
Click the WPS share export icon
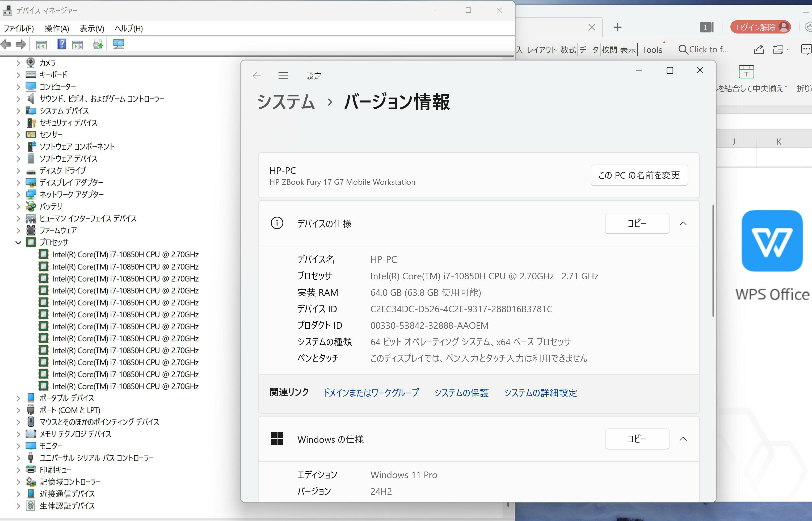click(x=759, y=50)
